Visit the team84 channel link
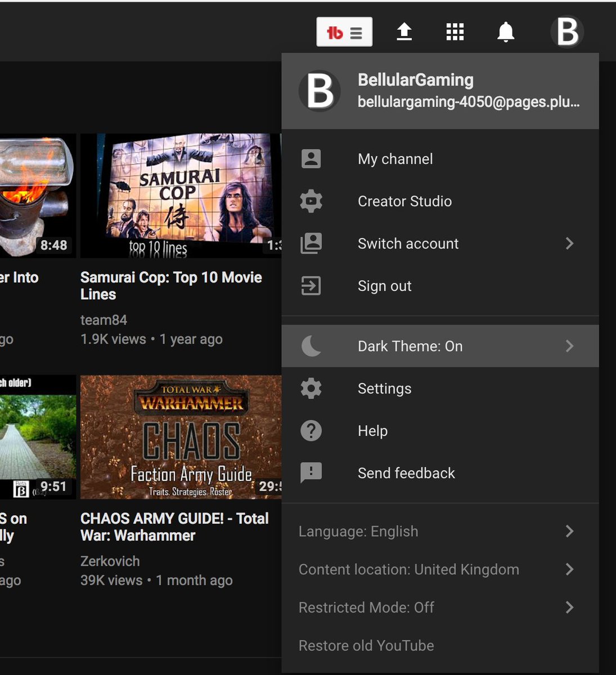Viewport: 616px width, 675px height. pyautogui.click(x=104, y=320)
